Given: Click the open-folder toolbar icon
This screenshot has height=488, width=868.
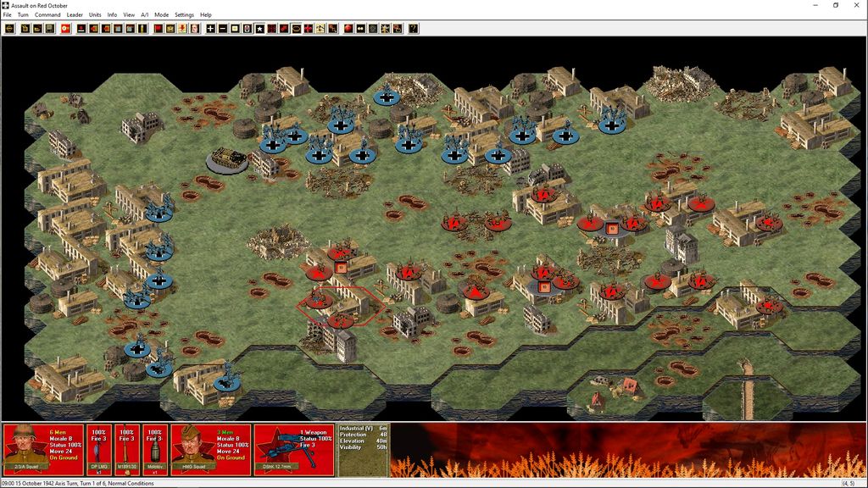Looking at the screenshot, I should [x=37, y=28].
